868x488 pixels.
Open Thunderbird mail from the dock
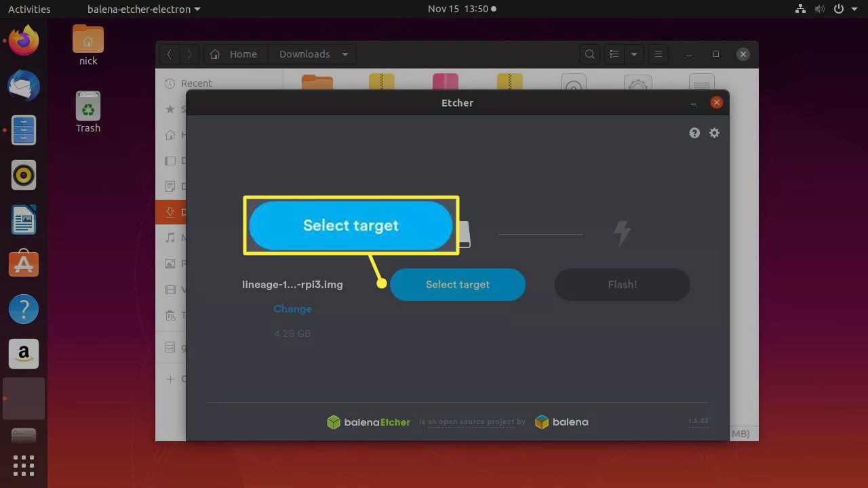(x=24, y=86)
